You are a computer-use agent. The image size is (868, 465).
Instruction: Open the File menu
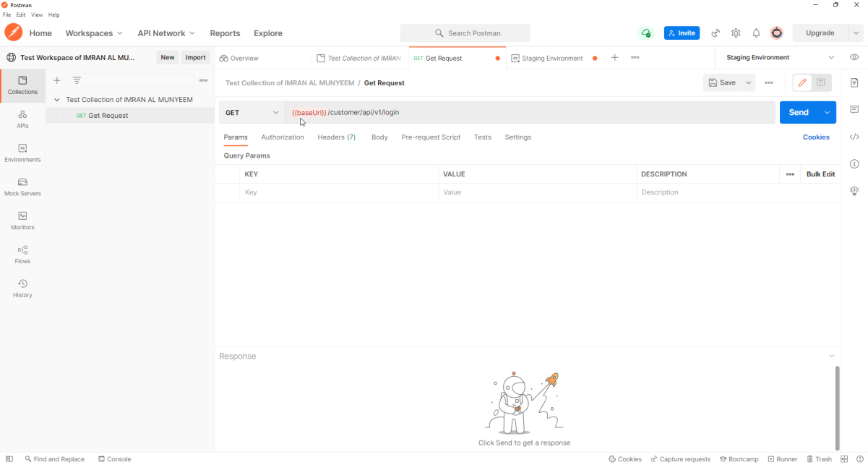[7, 14]
